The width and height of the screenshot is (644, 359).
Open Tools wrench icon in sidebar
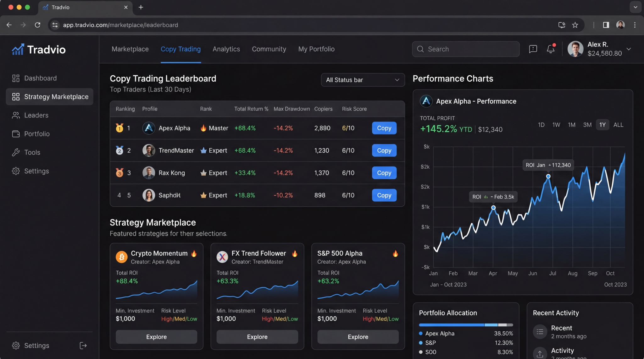click(16, 152)
